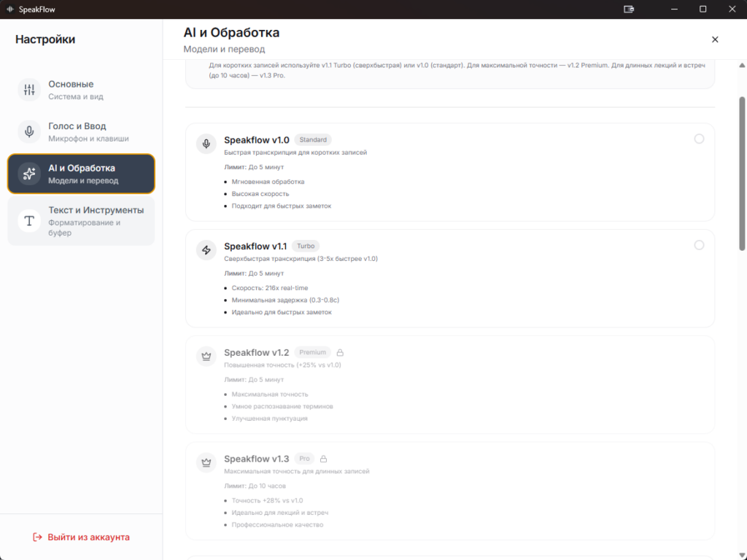Select the Speakflow v1.1 radio button
The width and height of the screenshot is (747, 560).
699,245
